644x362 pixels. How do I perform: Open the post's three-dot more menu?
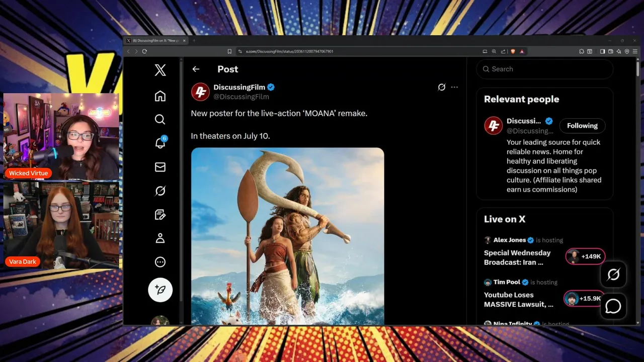(454, 87)
